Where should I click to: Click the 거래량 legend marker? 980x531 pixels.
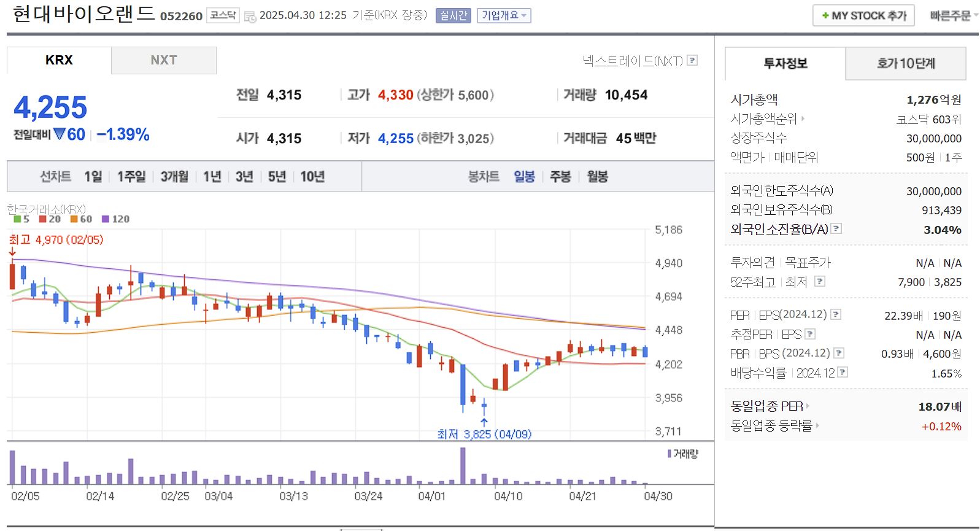point(669,454)
